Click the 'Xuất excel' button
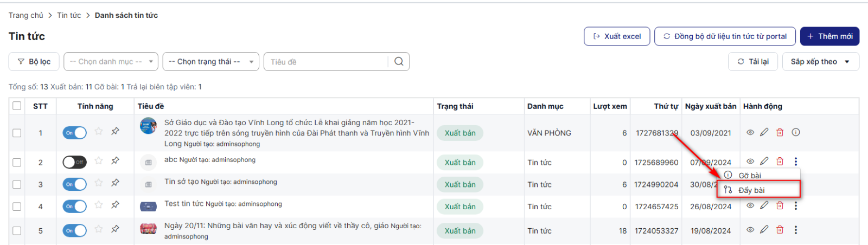Image resolution: width=868 pixels, height=245 pixels. pos(617,36)
